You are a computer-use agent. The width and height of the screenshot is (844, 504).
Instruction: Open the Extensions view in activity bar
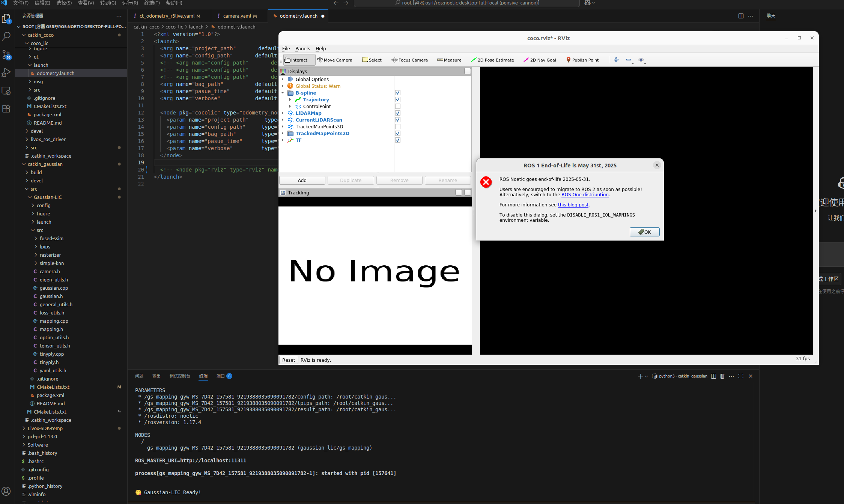pyautogui.click(x=6, y=109)
